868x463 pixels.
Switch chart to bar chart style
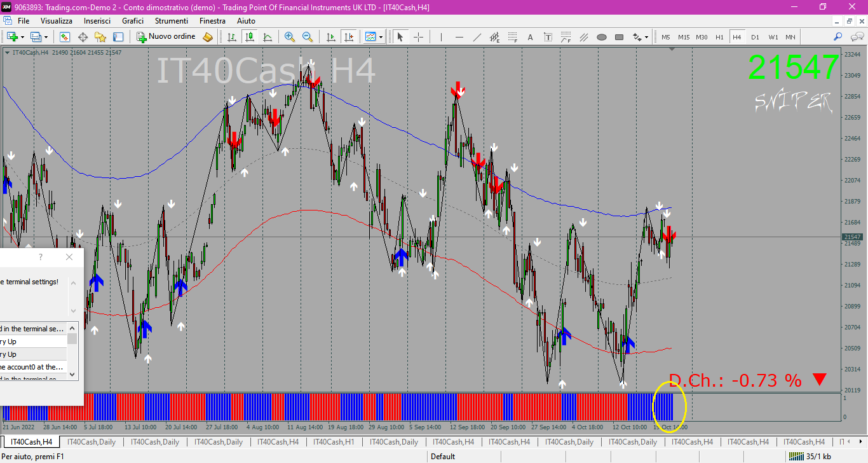[x=232, y=37]
